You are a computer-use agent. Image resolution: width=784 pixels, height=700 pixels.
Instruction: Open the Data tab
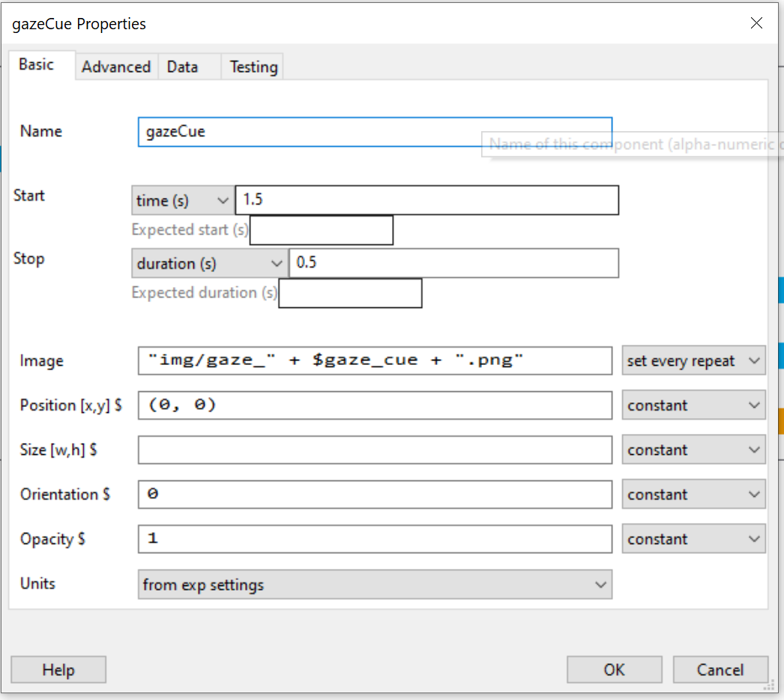point(182,67)
